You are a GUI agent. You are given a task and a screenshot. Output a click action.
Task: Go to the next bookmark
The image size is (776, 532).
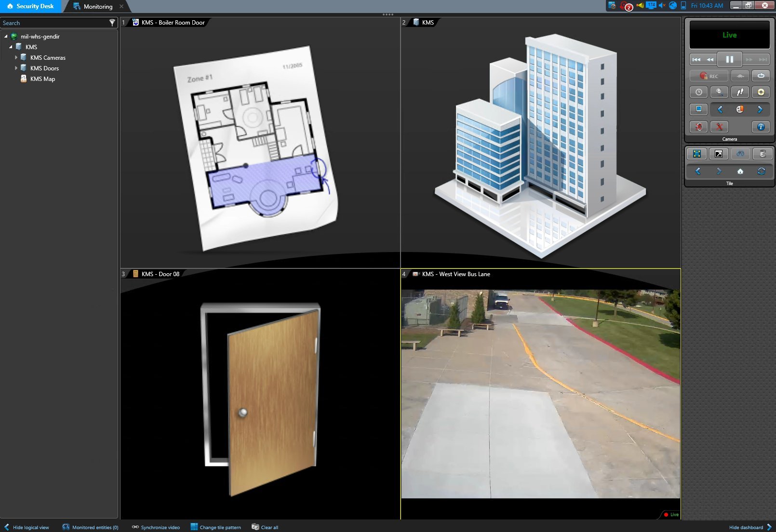click(x=760, y=109)
